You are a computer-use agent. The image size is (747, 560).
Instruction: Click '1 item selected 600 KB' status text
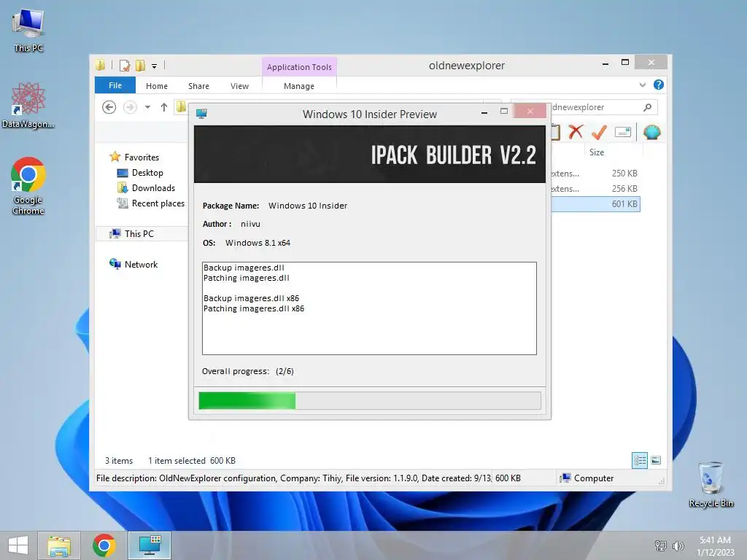(192, 461)
